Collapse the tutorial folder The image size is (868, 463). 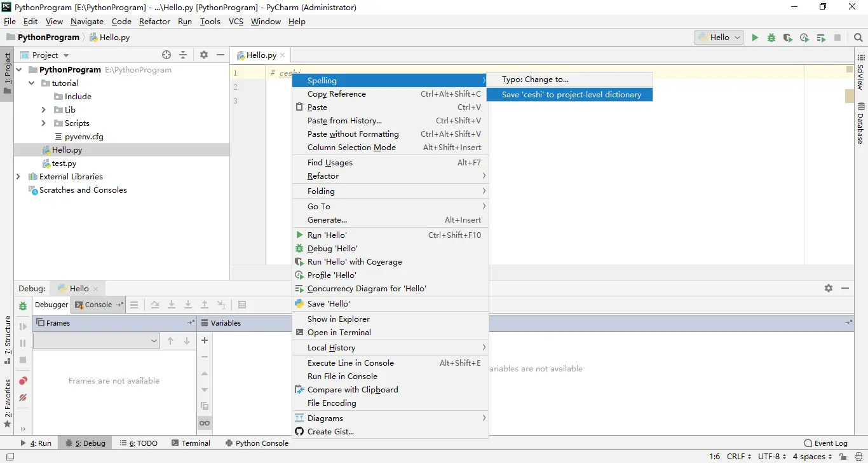point(31,83)
